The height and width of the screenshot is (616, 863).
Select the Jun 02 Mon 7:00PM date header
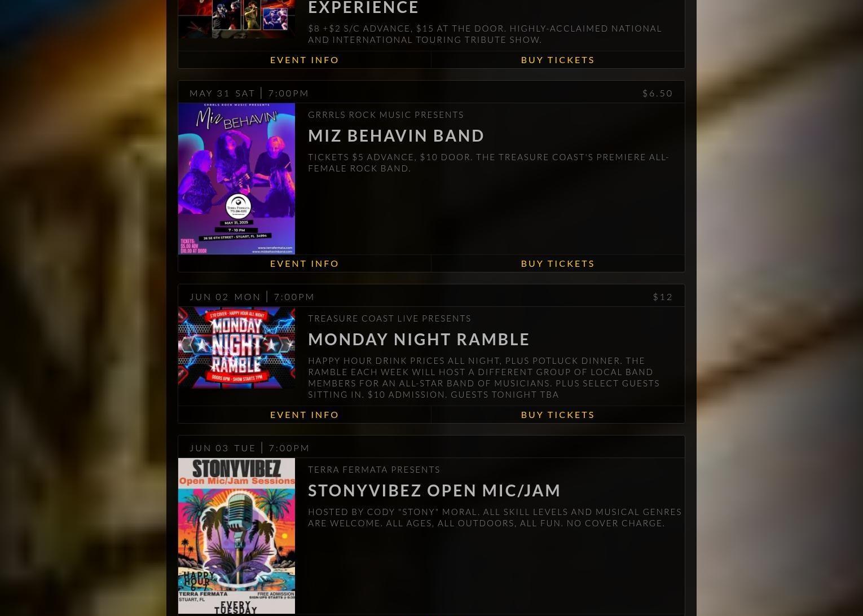(x=252, y=297)
